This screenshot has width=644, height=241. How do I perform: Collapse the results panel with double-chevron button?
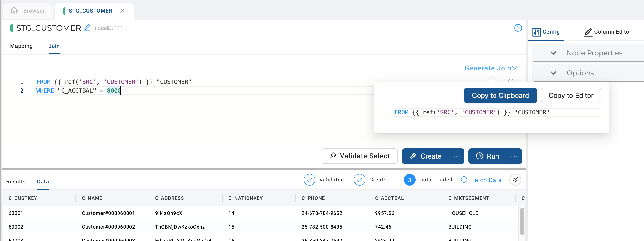[515, 180]
